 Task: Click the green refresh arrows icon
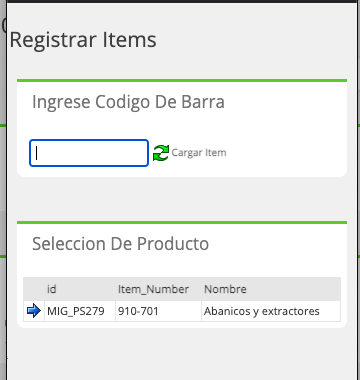161,153
